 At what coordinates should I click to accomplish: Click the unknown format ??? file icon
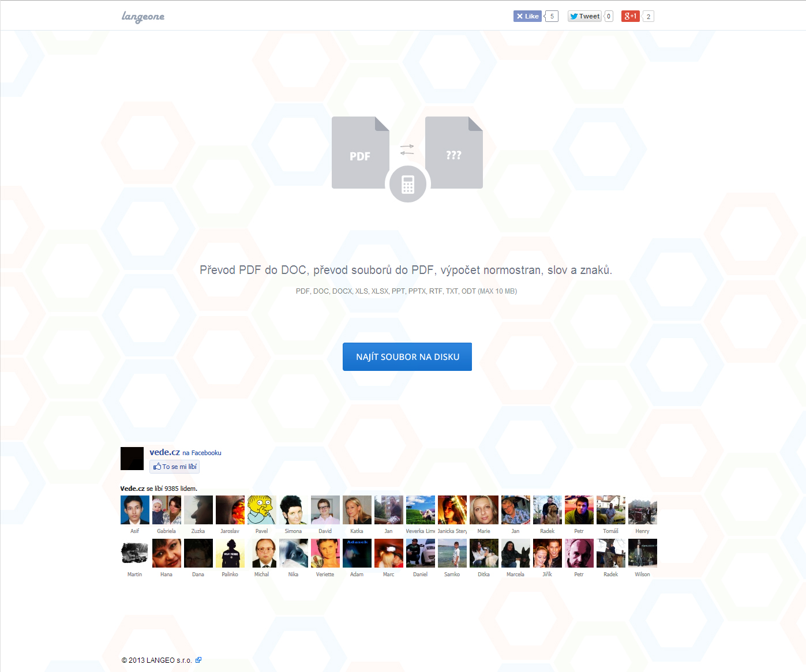pyautogui.click(x=454, y=152)
